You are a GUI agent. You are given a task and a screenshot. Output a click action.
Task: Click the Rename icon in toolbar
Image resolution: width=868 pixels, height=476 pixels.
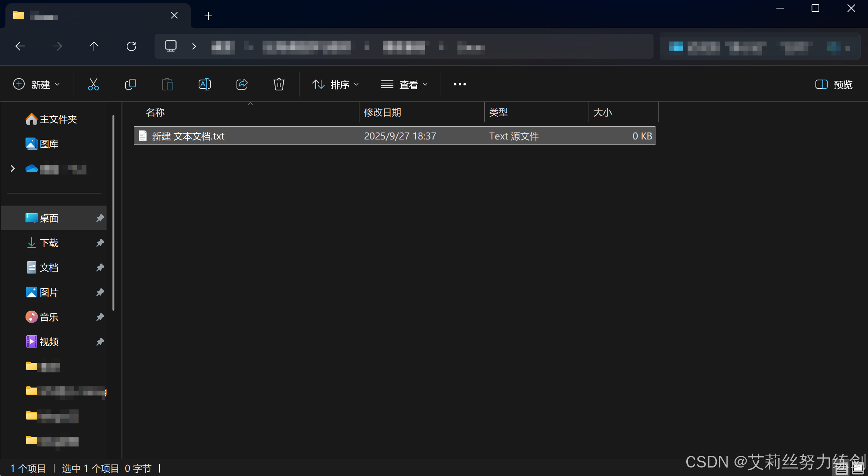tap(204, 84)
